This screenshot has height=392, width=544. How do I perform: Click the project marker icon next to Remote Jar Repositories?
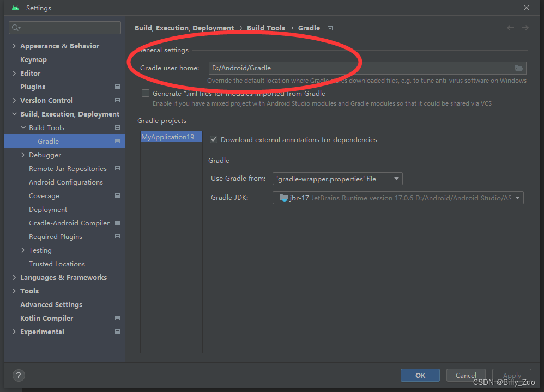(117, 168)
